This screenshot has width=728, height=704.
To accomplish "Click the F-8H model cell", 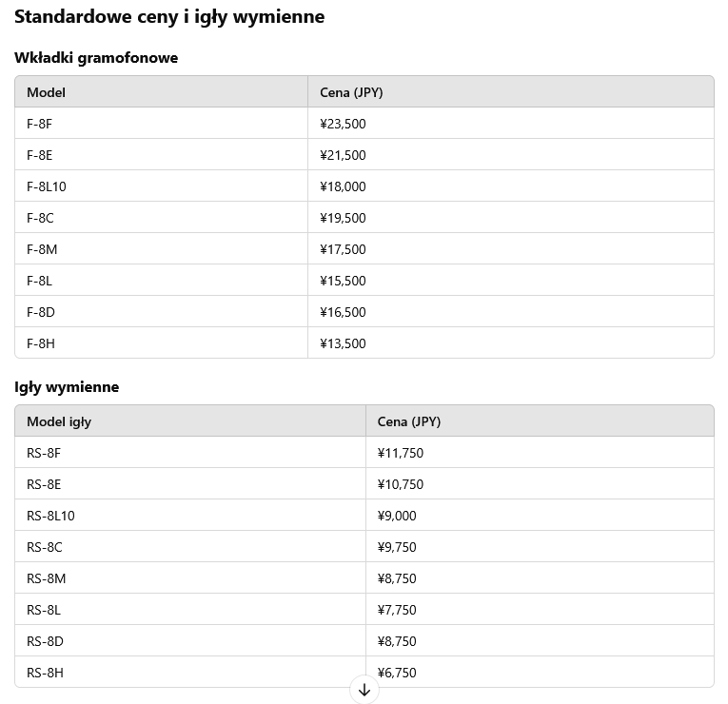I will coord(41,343).
